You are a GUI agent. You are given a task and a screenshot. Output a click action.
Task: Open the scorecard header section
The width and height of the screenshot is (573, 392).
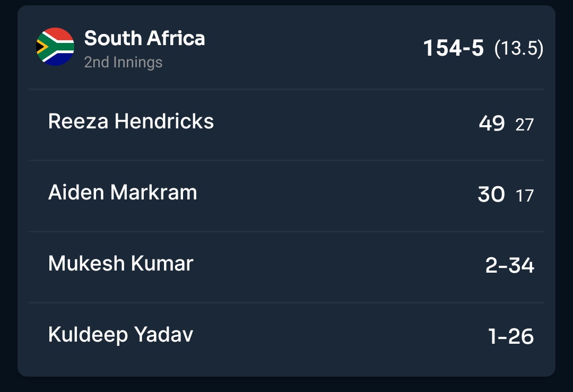point(286,47)
